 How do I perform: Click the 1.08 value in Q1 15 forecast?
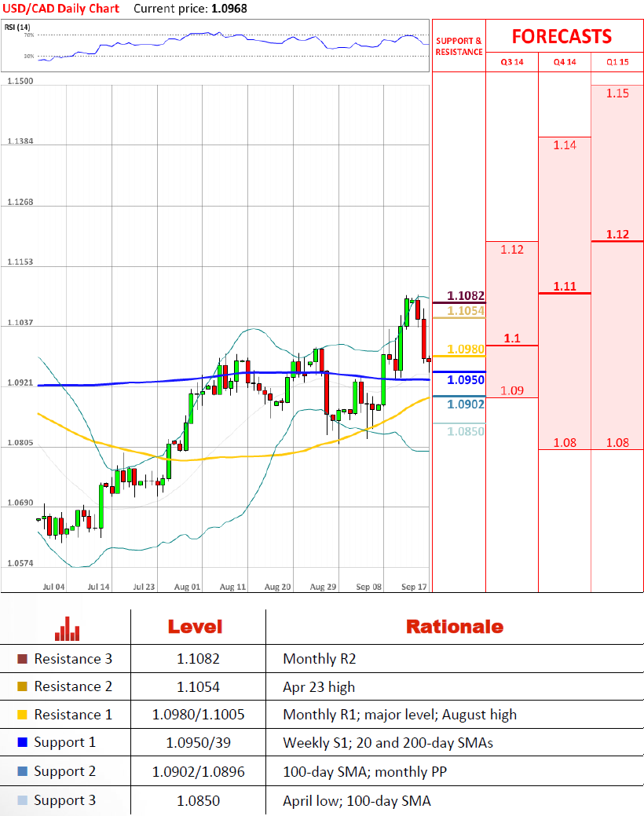click(617, 443)
